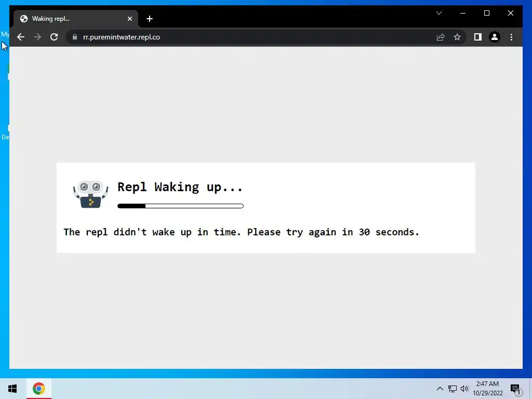Open the notification center icon
This screenshot has width=532, height=399.
(x=515, y=389)
